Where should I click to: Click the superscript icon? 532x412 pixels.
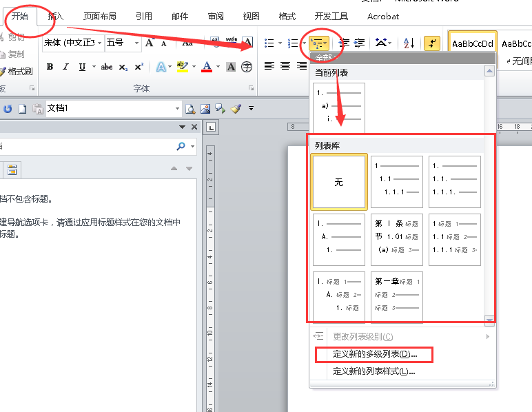139,67
